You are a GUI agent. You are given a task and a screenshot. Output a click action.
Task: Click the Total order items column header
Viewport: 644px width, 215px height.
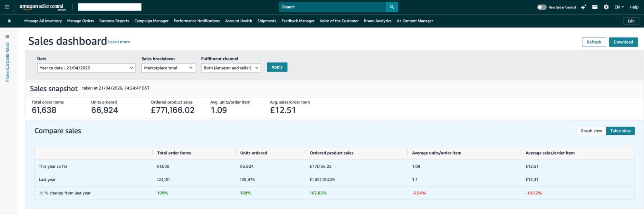pyautogui.click(x=174, y=153)
